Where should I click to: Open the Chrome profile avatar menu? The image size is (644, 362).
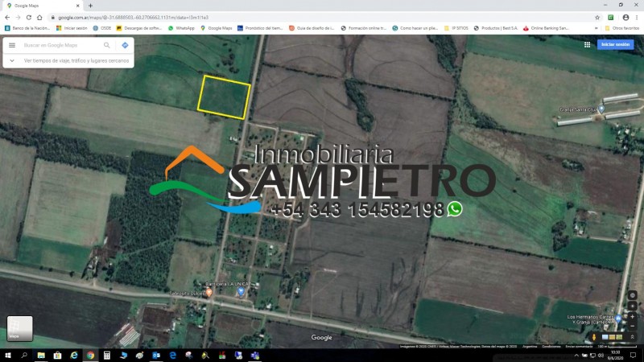[x=625, y=18]
